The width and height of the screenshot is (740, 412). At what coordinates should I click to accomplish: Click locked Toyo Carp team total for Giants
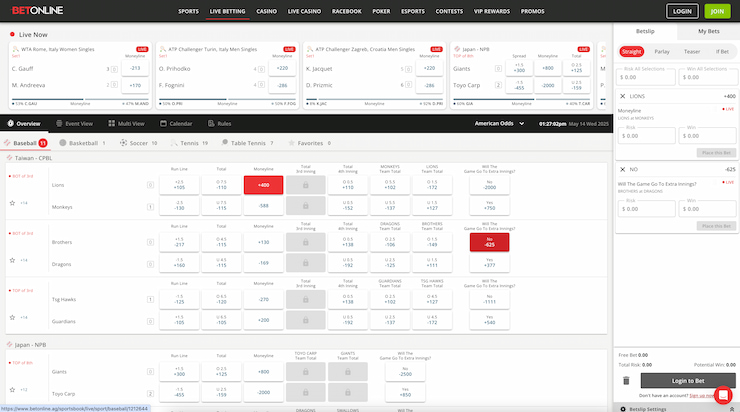(x=305, y=372)
